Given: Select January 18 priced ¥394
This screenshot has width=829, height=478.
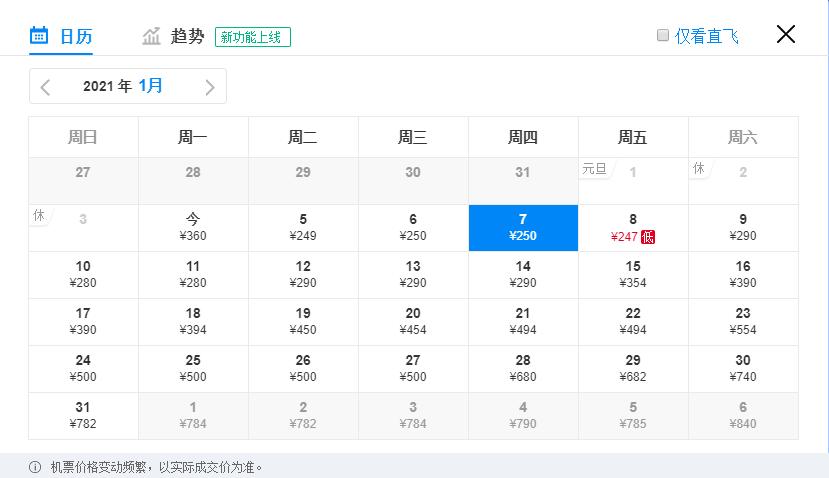Looking at the screenshot, I should [193, 322].
